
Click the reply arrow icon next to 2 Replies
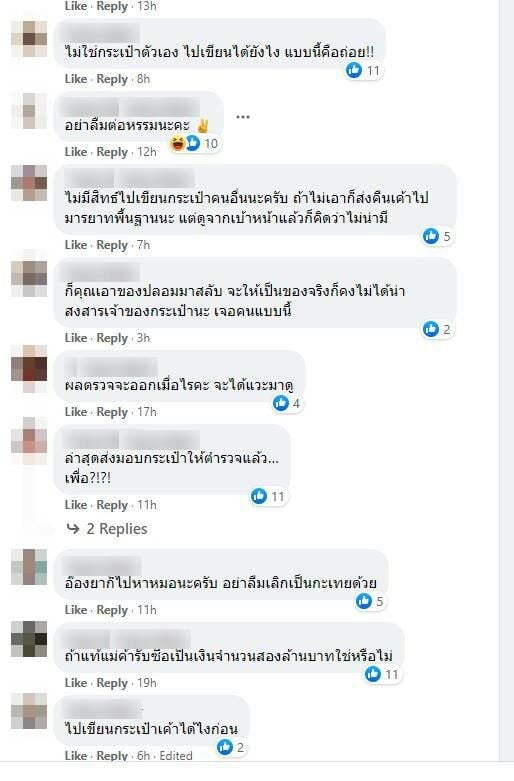click(x=73, y=528)
